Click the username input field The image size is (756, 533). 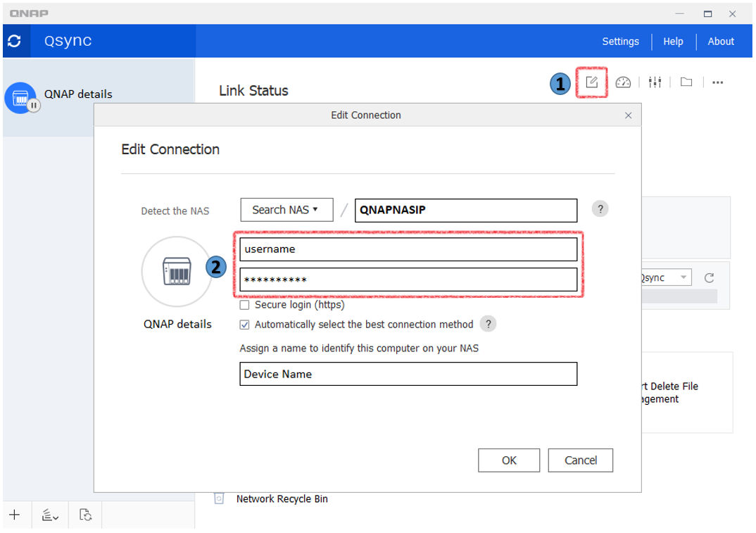tap(408, 249)
